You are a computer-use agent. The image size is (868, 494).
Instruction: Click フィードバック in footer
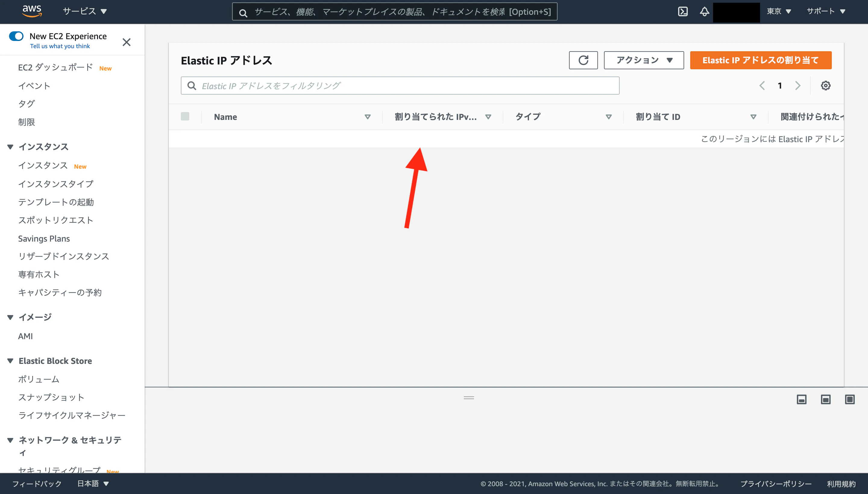coord(37,483)
